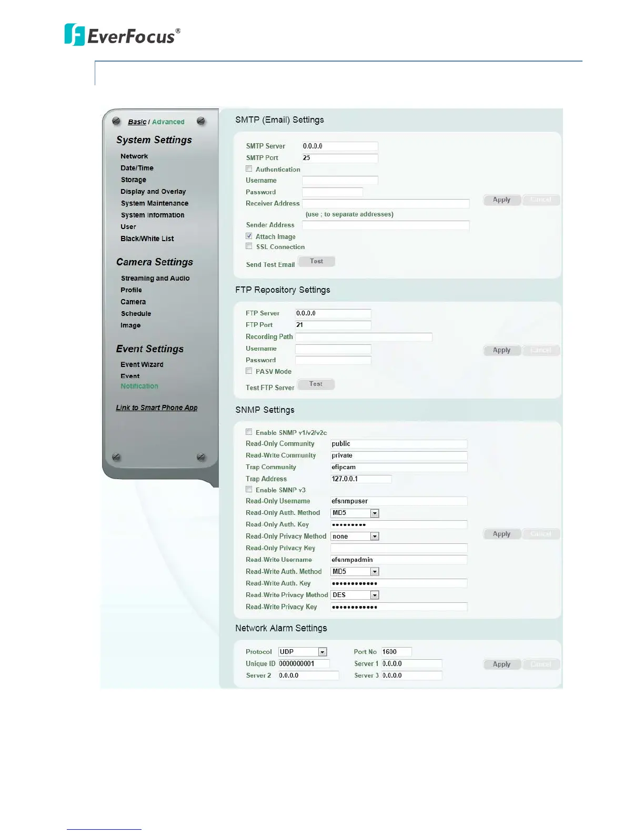The height and width of the screenshot is (834, 644).
Task: Follow the Link to Smart Phone App
Action: (x=157, y=408)
